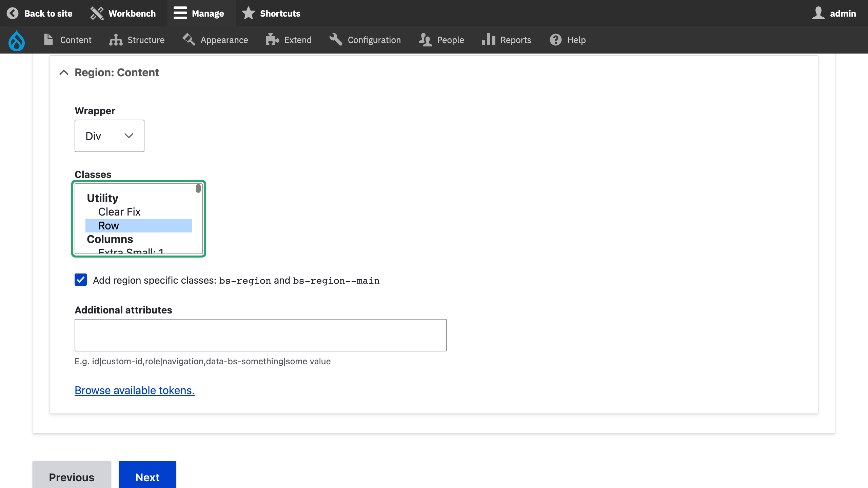Click the Help question-mark icon
Viewport: 868px width, 488px height.
555,40
